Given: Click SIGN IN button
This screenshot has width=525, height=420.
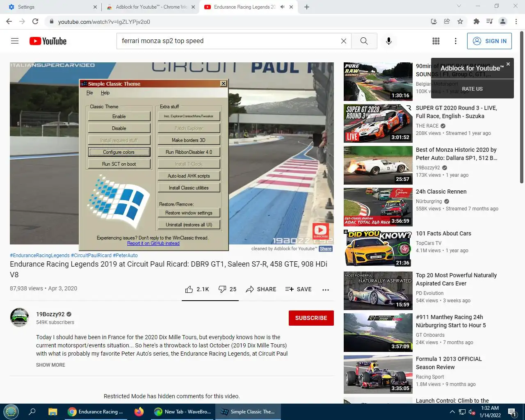Looking at the screenshot, I should (489, 41).
